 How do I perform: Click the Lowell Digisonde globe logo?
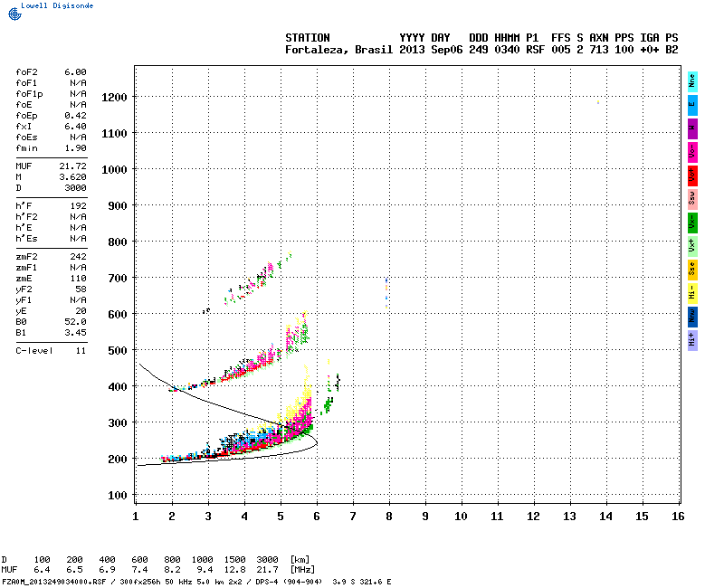pos(14,14)
